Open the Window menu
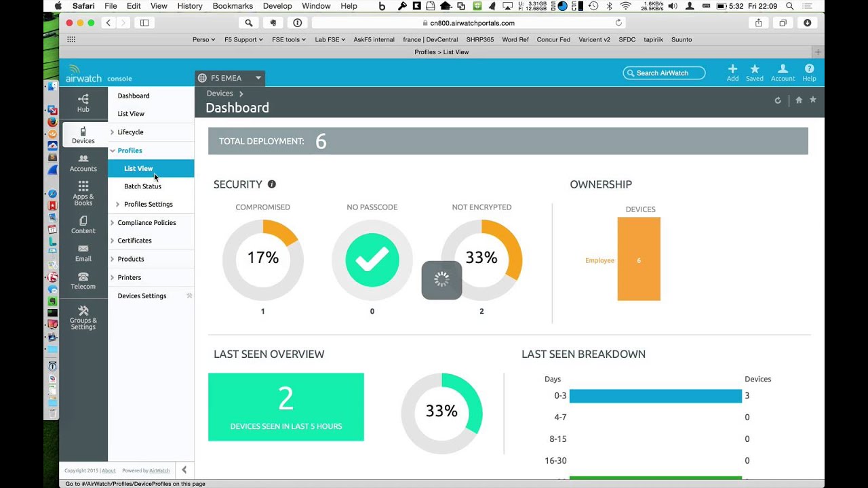The image size is (868, 488). coord(316,6)
